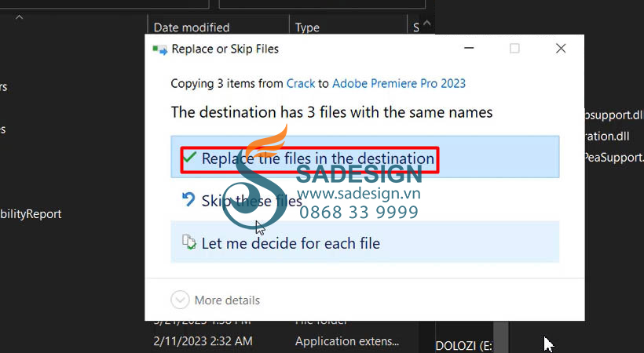Viewport: 644px width, 353px height.
Task: Open the DOLOZI (E: drive entry
Action: pyautogui.click(x=463, y=346)
